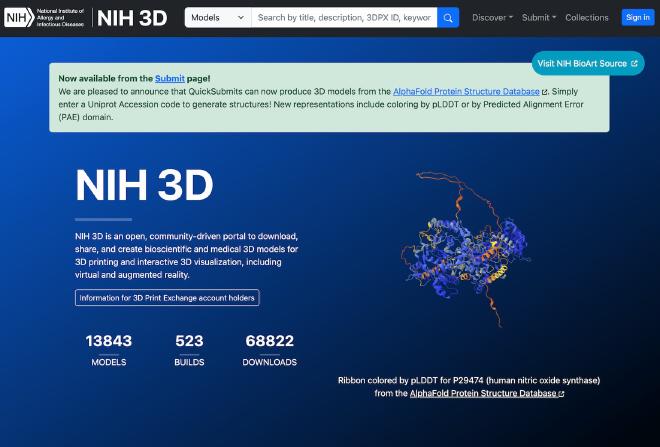Open the Collections page
Viewport: 660px width, 447px height.
pyautogui.click(x=586, y=17)
